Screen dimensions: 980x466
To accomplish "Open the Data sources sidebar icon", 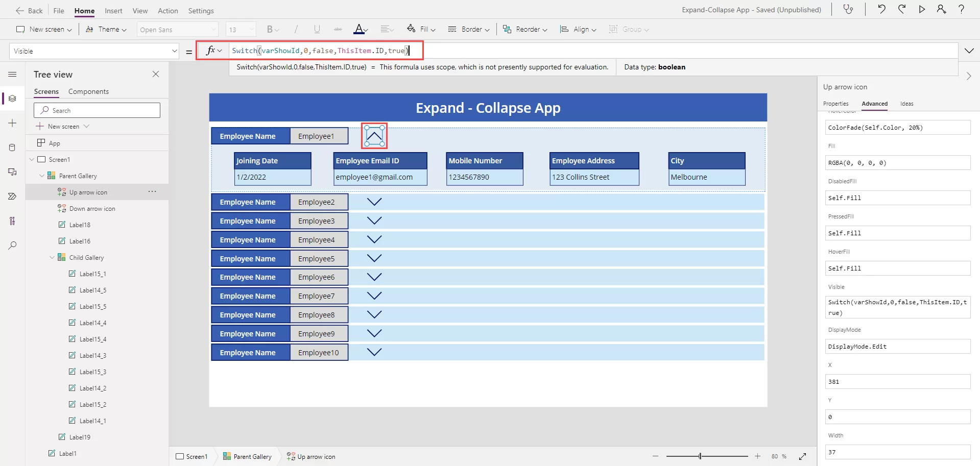I will pyautogui.click(x=13, y=148).
